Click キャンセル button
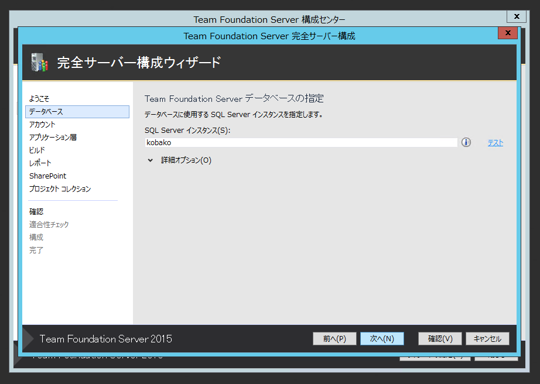The width and height of the screenshot is (540, 384). pos(487,339)
